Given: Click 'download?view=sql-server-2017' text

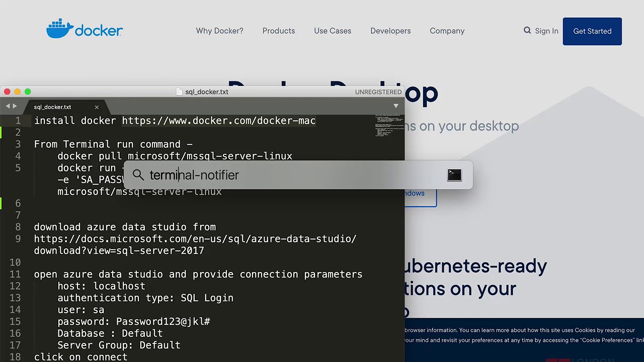Looking at the screenshot, I should pos(119,251).
